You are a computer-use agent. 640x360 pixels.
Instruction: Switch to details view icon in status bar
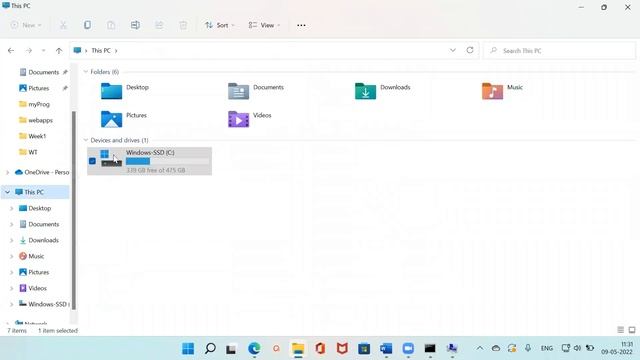pos(620,330)
